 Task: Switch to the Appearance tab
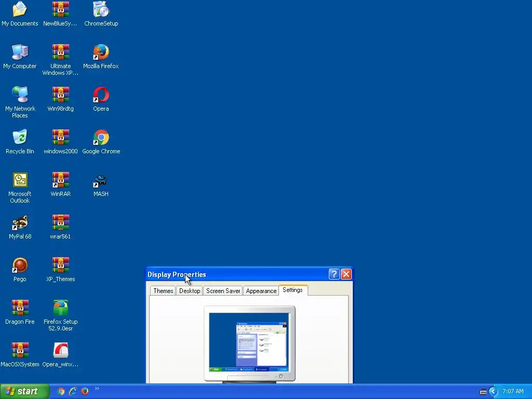261,291
